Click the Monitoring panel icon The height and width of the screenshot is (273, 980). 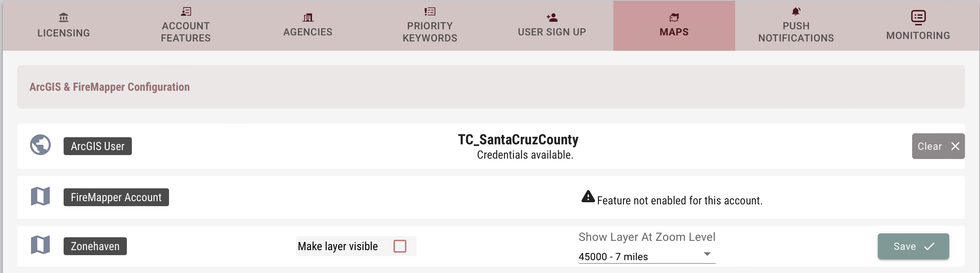(918, 18)
